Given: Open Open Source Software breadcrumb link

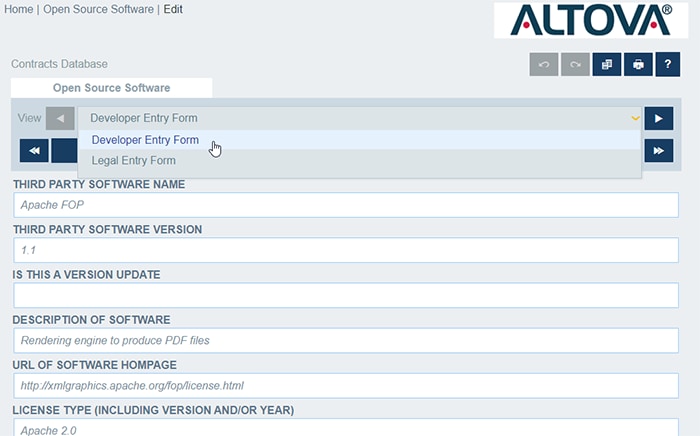Looking at the screenshot, I should pos(98,9).
